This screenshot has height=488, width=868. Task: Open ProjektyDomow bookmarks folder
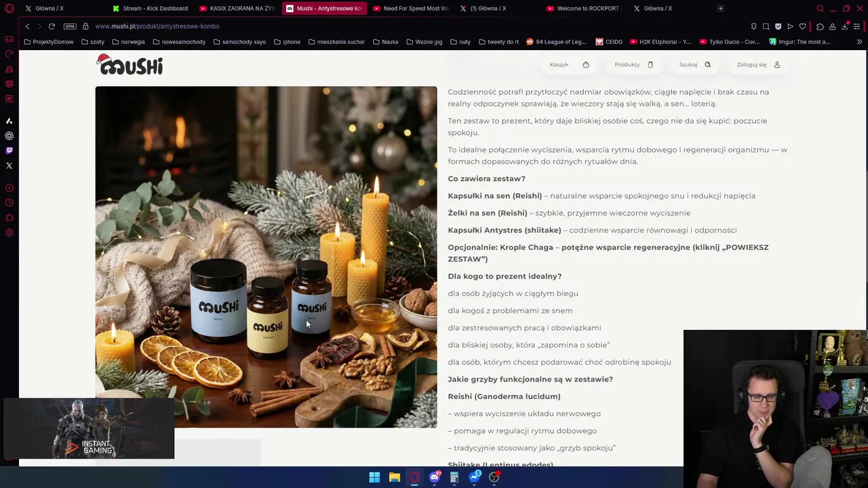(x=49, y=41)
